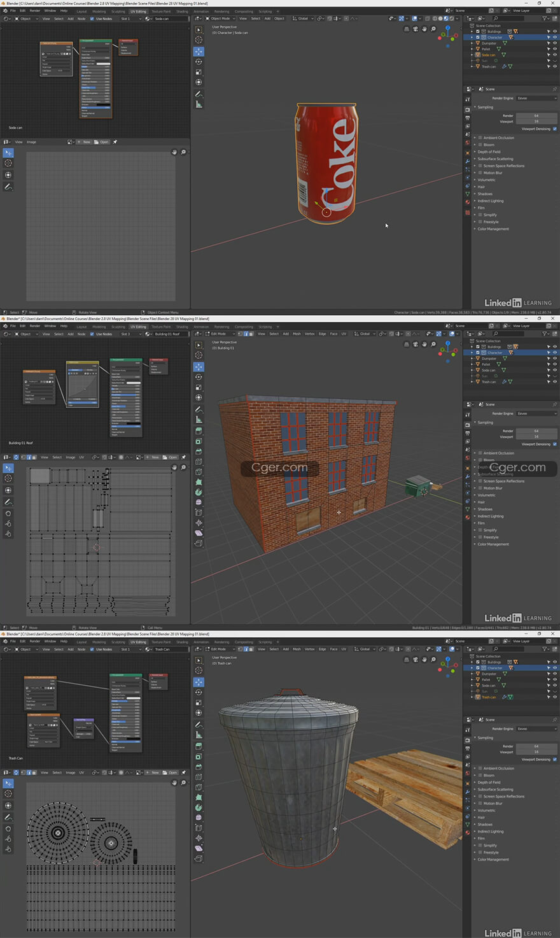Pick Loop Cut tool in brick building viewport
Image resolution: width=560 pixels, height=938 pixels.
(x=199, y=462)
